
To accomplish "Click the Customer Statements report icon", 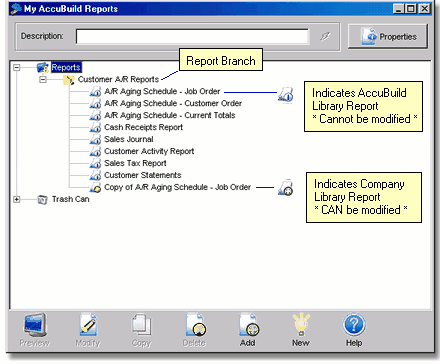I will [x=95, y=175].
